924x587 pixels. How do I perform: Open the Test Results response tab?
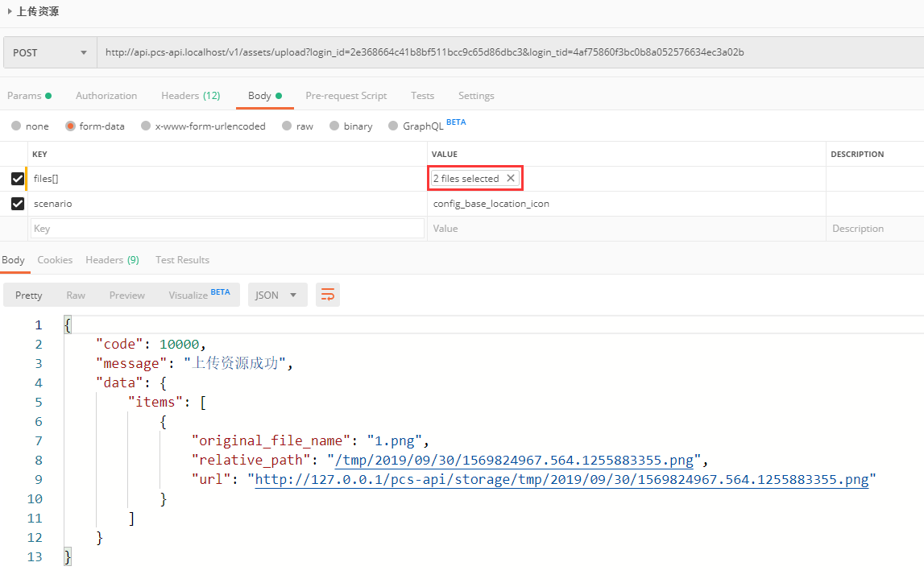(x=182, y=260)
